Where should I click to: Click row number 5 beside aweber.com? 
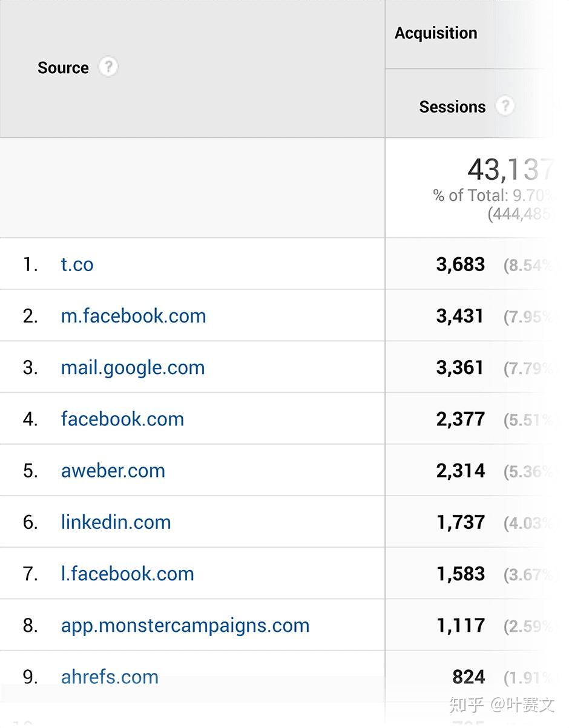(x=30, y=470)
